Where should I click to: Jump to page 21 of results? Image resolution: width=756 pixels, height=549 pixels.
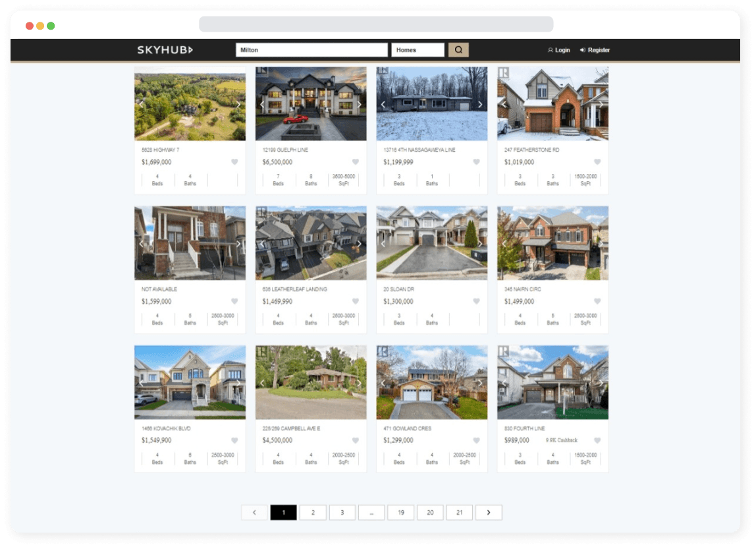(x=459, y=512)
